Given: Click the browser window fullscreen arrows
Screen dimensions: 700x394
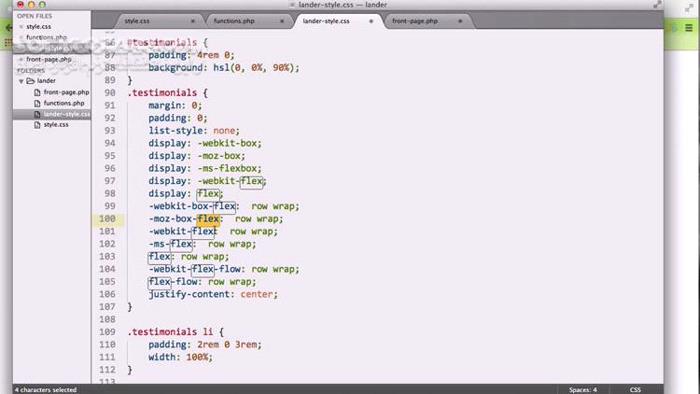Looking at the screenshot, I should click(x=689, y=8).
